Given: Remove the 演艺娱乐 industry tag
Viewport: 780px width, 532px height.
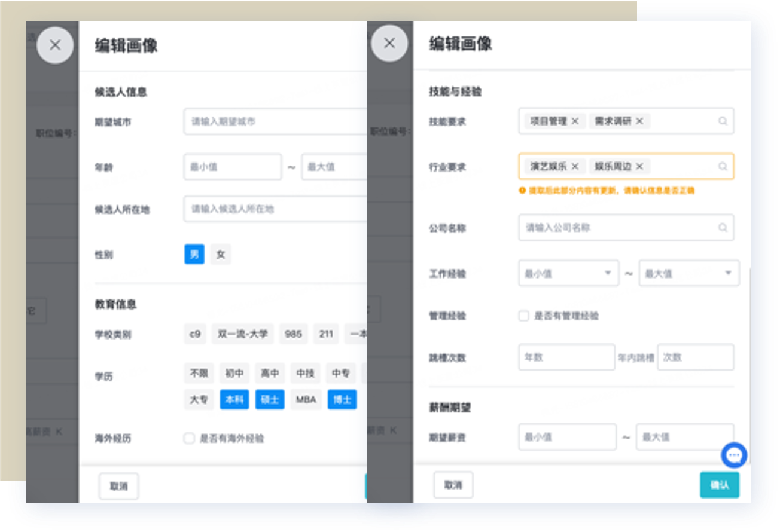Looking at the screenshot, I should click(x=575, y=167).
